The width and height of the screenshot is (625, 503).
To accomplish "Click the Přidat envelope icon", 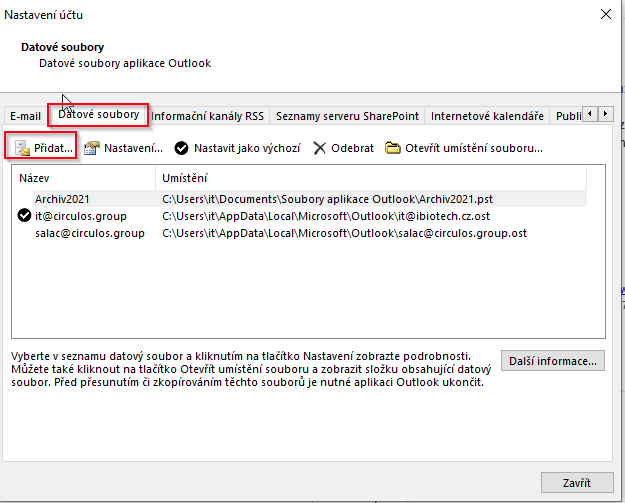I will click(x=22, y=148).
